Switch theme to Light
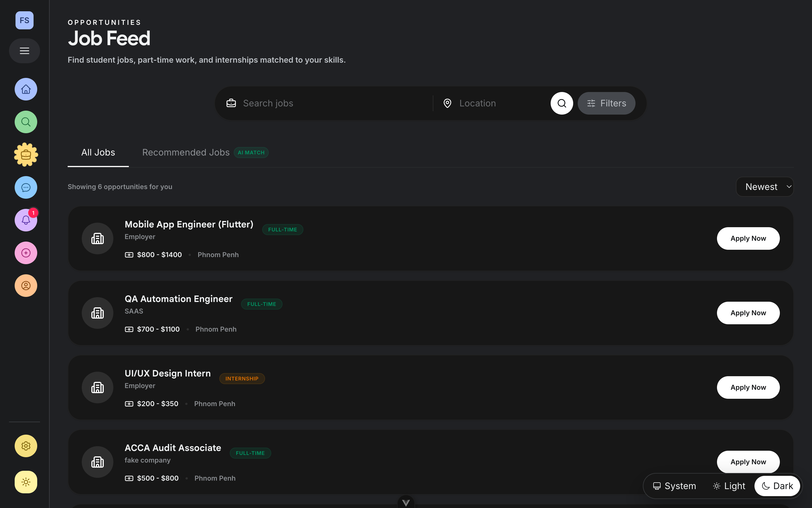Screen dimensions: 812x508 (x=729, y=486)
